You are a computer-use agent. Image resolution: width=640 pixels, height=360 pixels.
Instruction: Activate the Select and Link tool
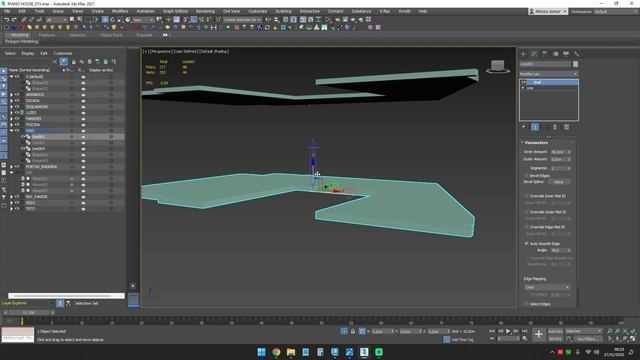coord(24,20)
